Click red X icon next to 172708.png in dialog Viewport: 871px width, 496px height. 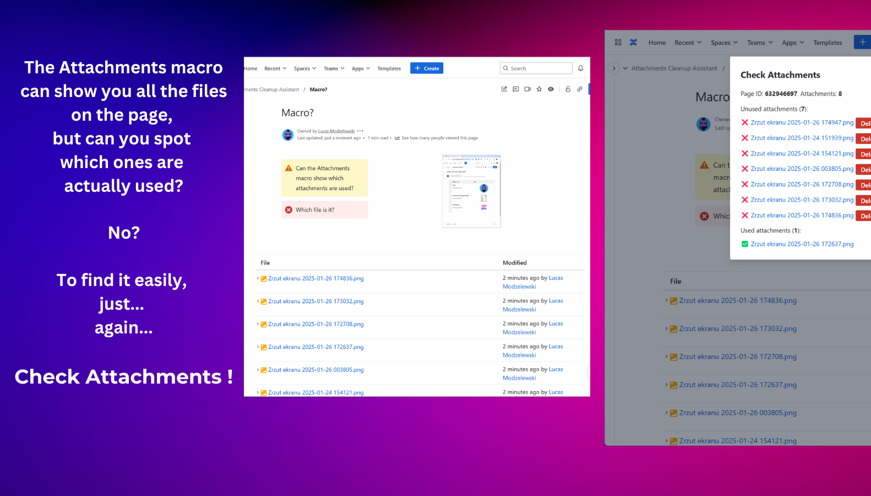pyautogui.click(x=745, y=184)
